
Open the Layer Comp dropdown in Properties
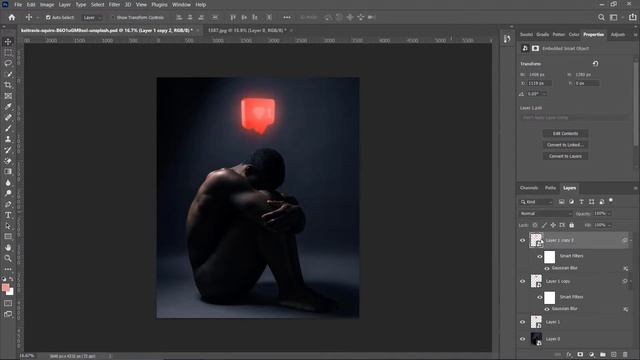point(574,118)
